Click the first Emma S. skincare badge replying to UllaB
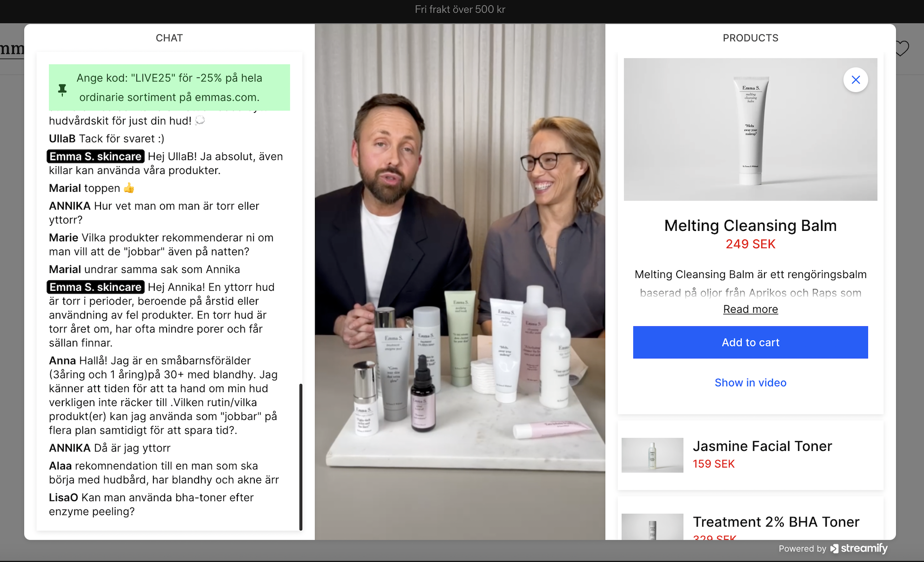Screen dimensions: 924x562 pyautogui.click(x=95, y=156)
